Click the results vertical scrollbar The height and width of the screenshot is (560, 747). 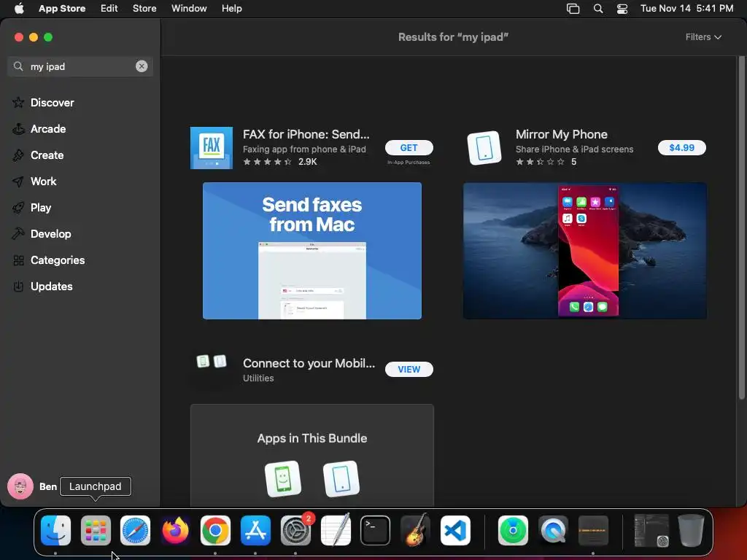pos(741,227)
